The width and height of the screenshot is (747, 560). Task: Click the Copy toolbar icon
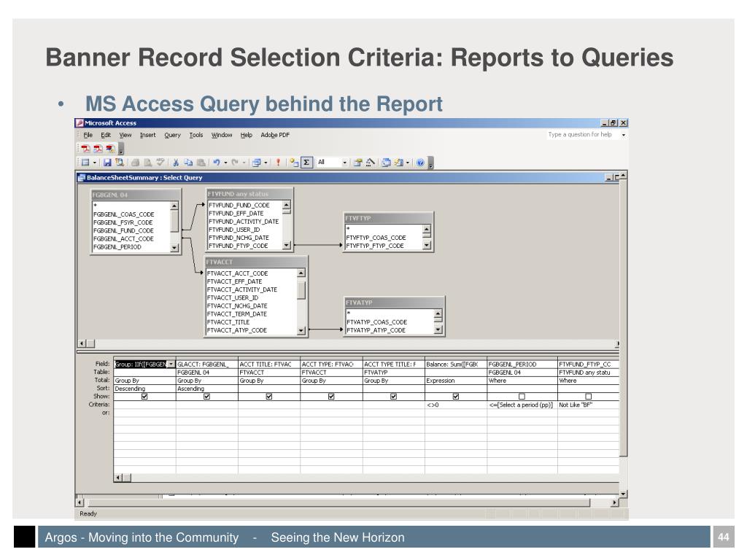(x=189, y=163)
